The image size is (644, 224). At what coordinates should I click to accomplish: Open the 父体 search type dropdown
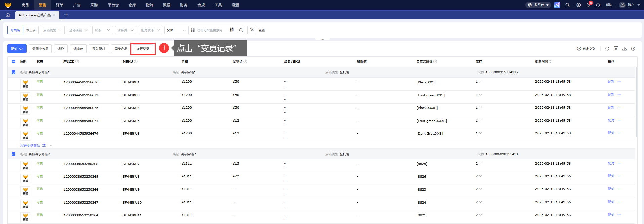coord(176,30)
